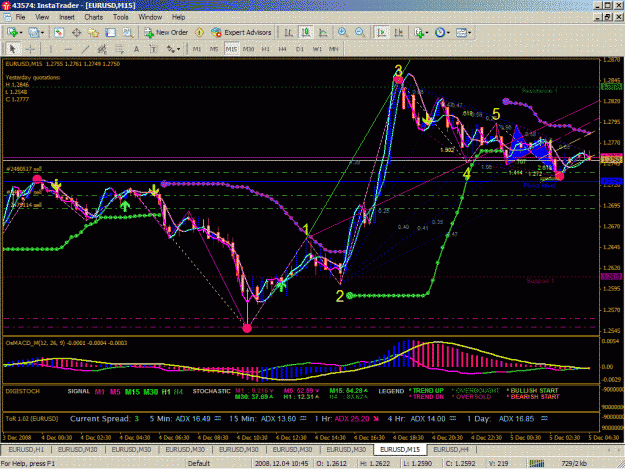Image resolution: width=625 pixels, height=469 pixels.
Task: Open the Periods clock dropdown
Action: [448, 33]
